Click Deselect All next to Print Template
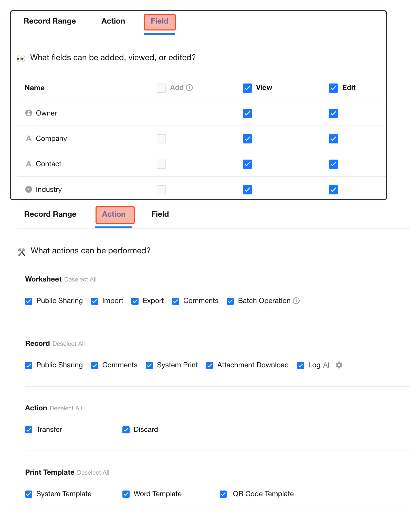Screen dimensions: 420x521 coord(93,473)
